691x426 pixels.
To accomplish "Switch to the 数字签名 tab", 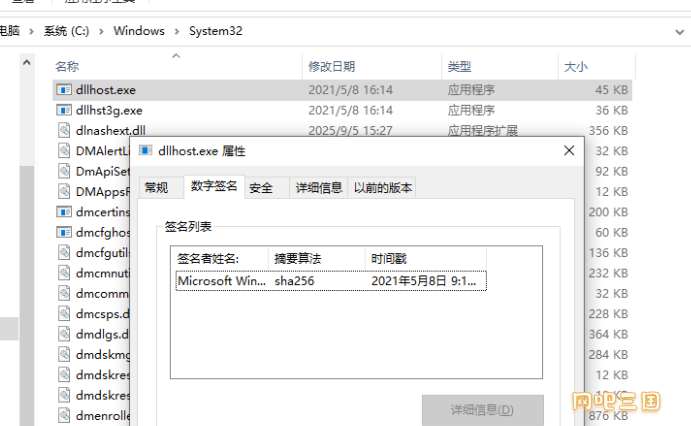I will click(214, 186).
